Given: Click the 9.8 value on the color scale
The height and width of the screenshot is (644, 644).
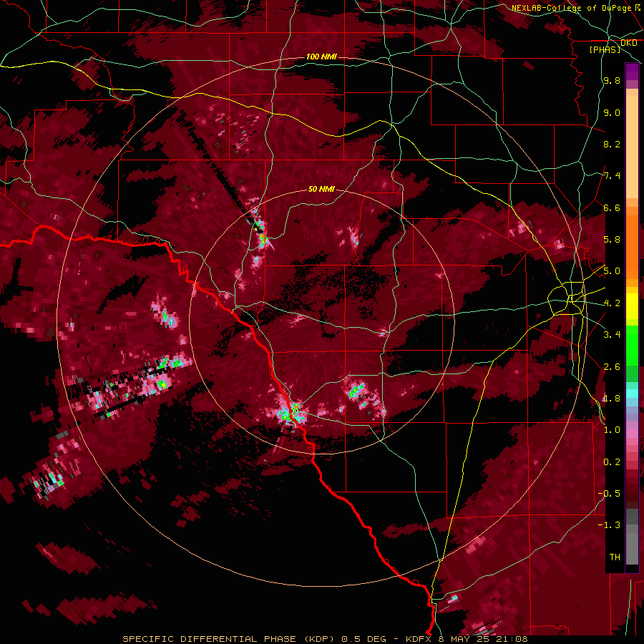Looking at the screenshot, I should [x=612, y=80].
